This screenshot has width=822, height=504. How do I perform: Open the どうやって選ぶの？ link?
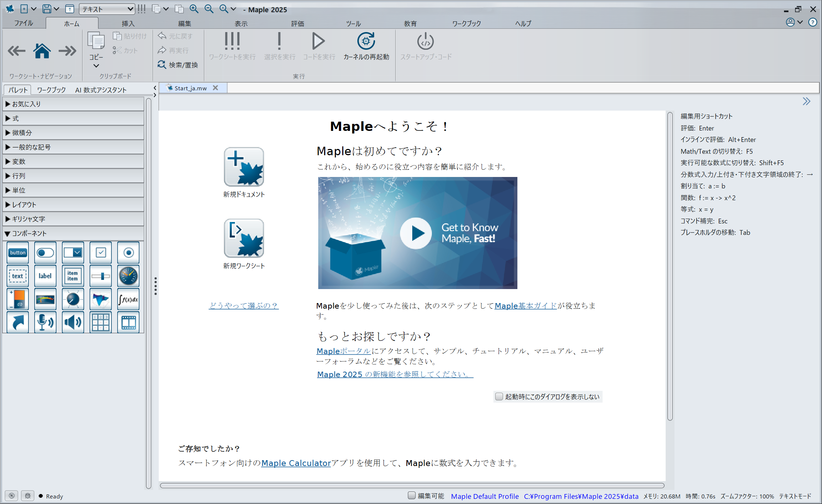point(243,306)
